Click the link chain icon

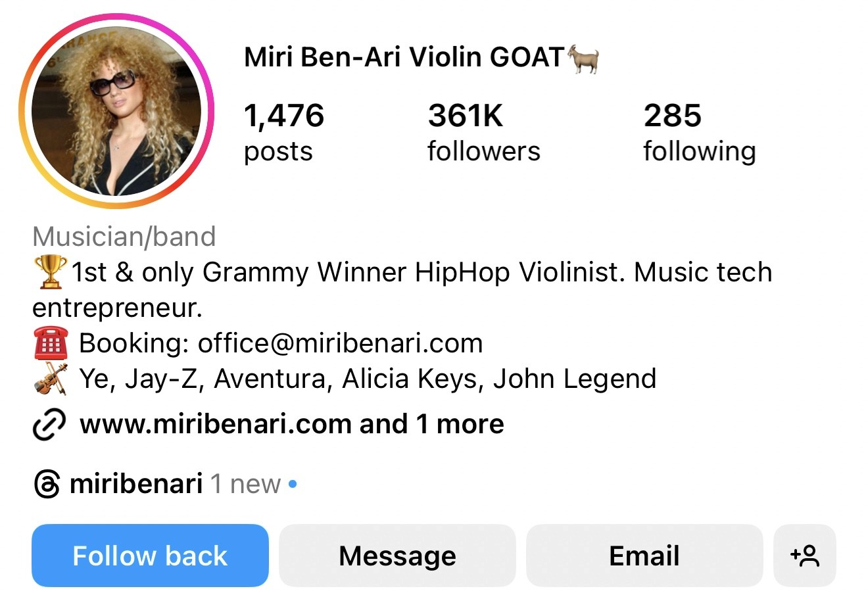pos(49,424)
